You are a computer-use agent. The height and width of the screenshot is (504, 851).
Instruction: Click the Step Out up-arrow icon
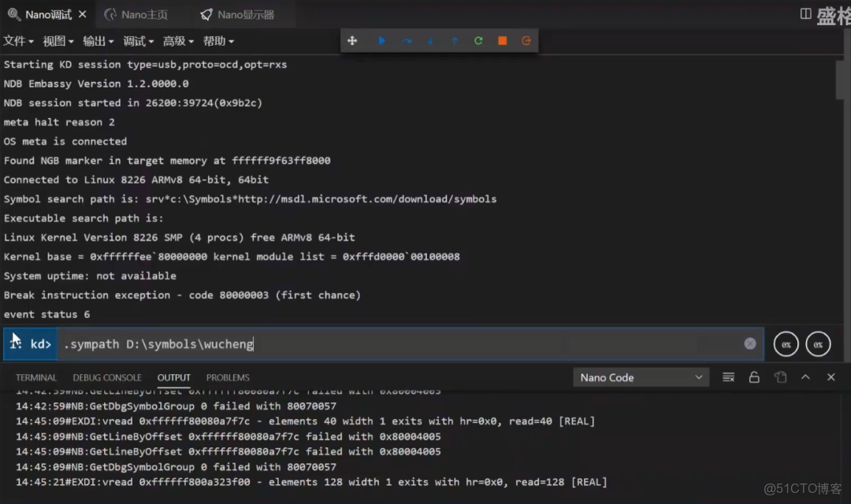point(455,41)
